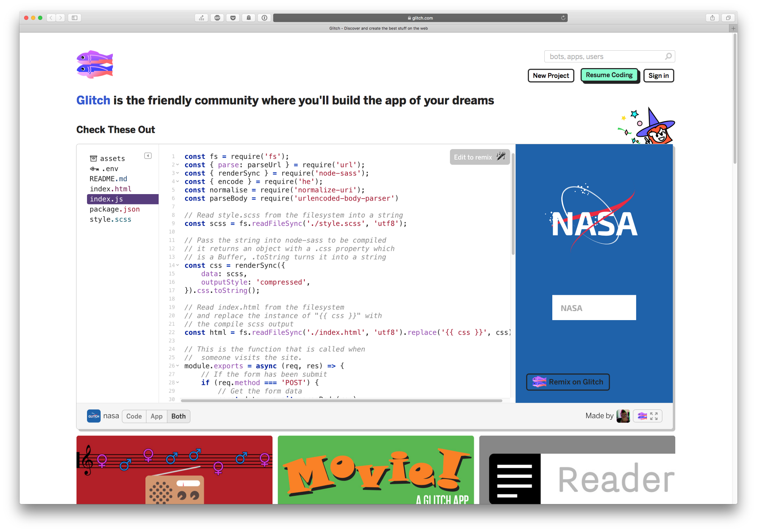Open the project author's avatar

[623, 416]
